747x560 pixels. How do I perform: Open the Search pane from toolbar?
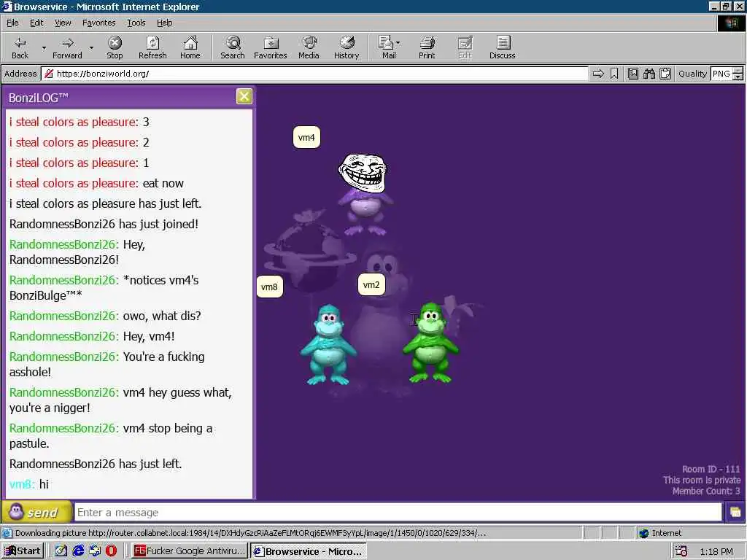233,47
